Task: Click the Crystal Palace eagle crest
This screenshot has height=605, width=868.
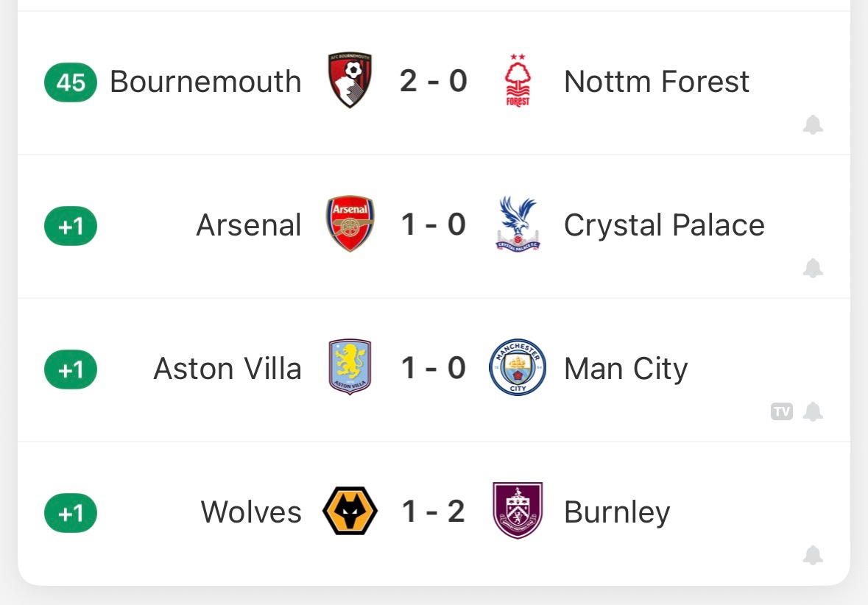Action: click(518, 224)
